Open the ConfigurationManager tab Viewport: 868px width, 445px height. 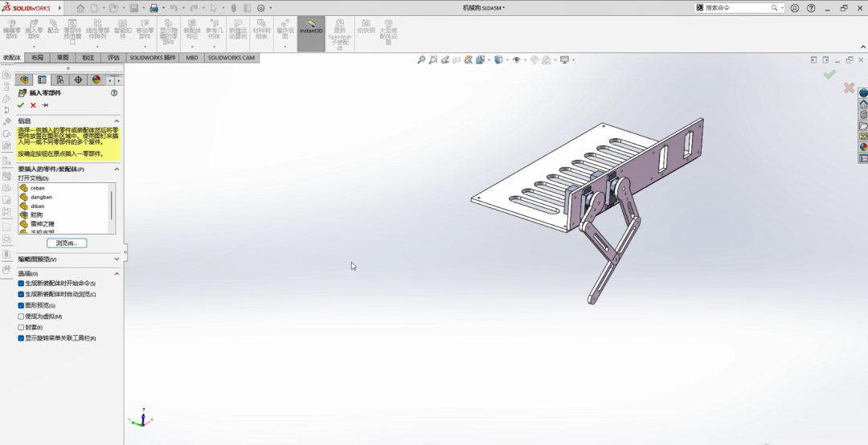pyautogui.click(x=60, y=80)
